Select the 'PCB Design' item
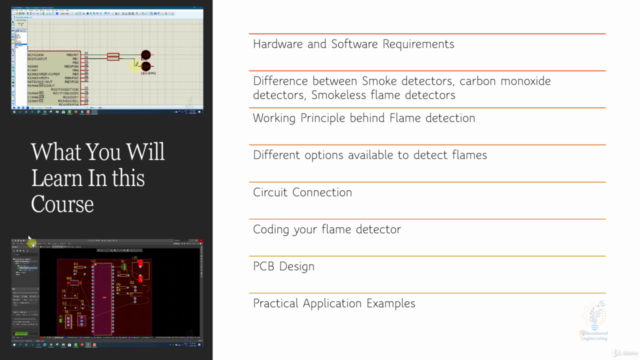 284,267
